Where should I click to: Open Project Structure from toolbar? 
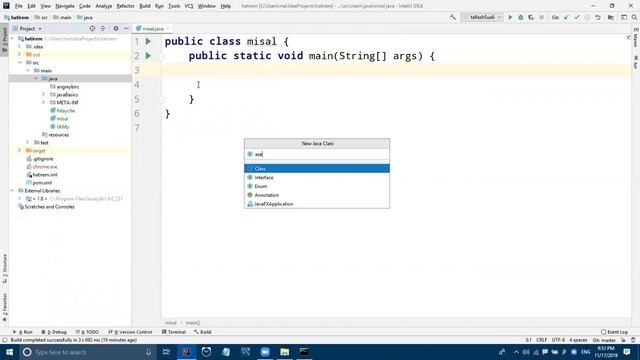pos(611,18)
